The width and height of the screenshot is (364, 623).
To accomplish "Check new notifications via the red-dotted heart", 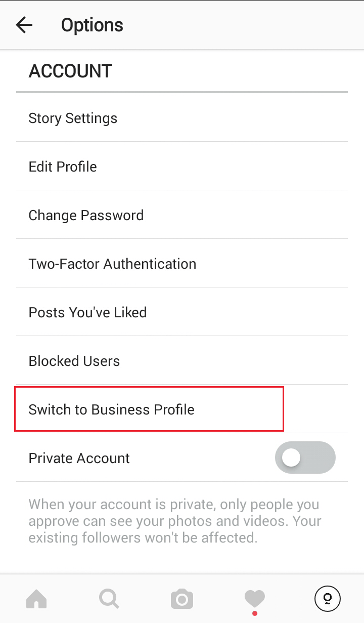I will click(255, 599).
